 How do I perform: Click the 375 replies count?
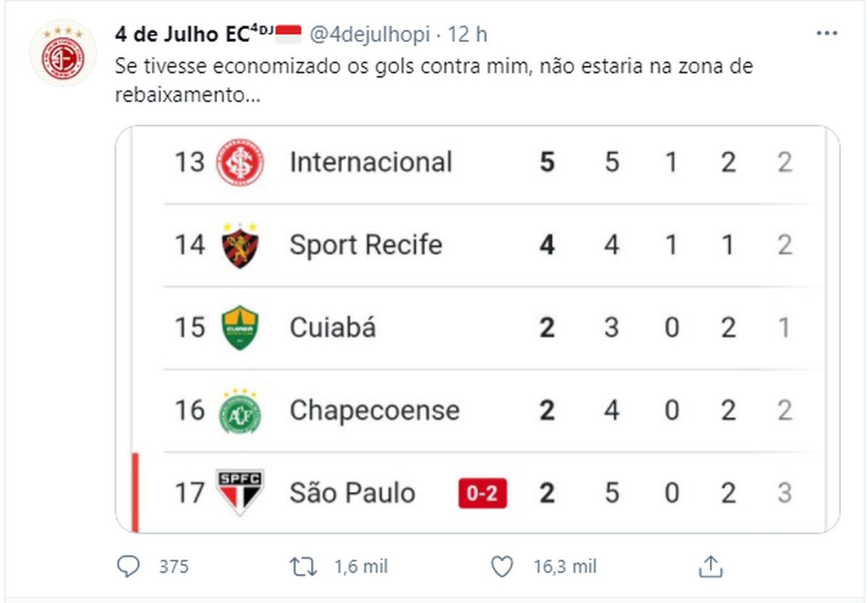(174, 566)
